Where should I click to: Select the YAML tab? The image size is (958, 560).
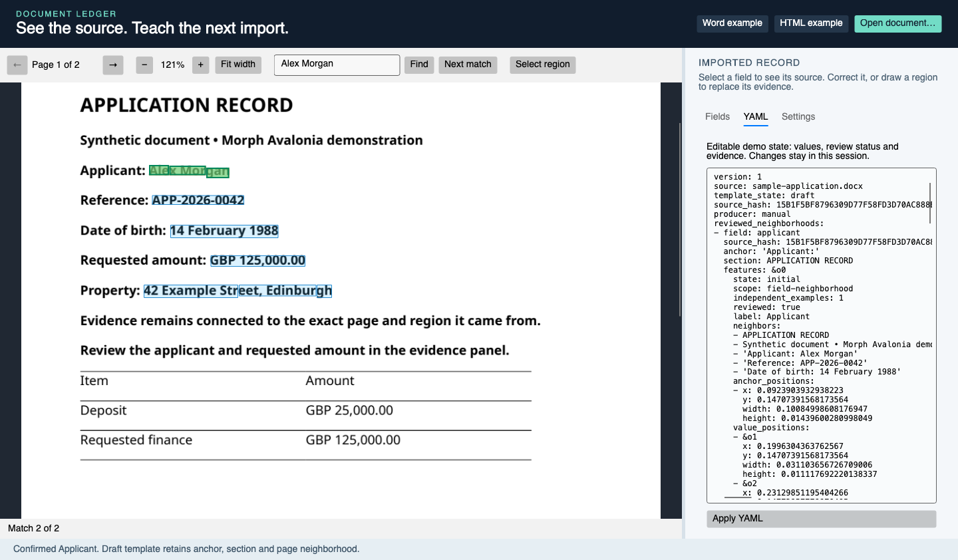(x=756, y=117)
